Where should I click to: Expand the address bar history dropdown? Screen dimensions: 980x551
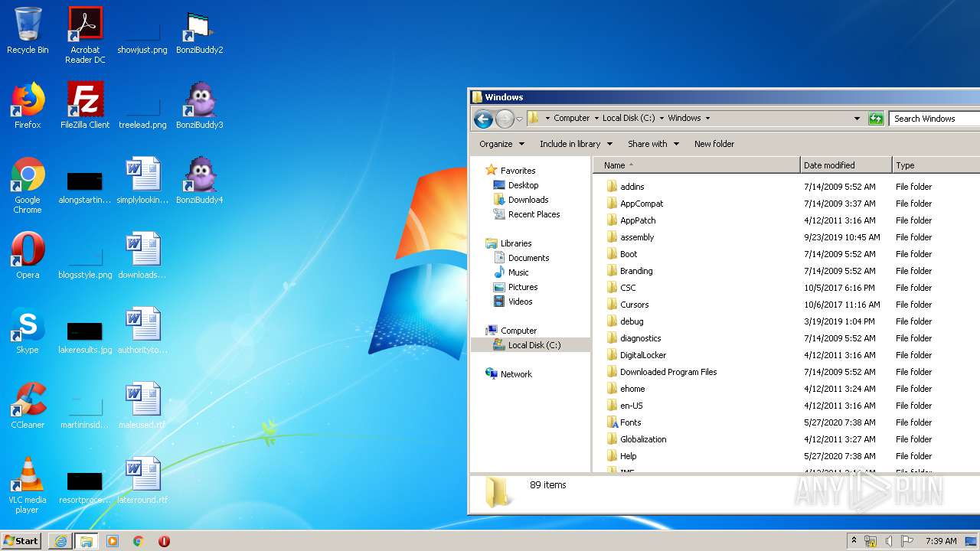click(x=857, y=119)
